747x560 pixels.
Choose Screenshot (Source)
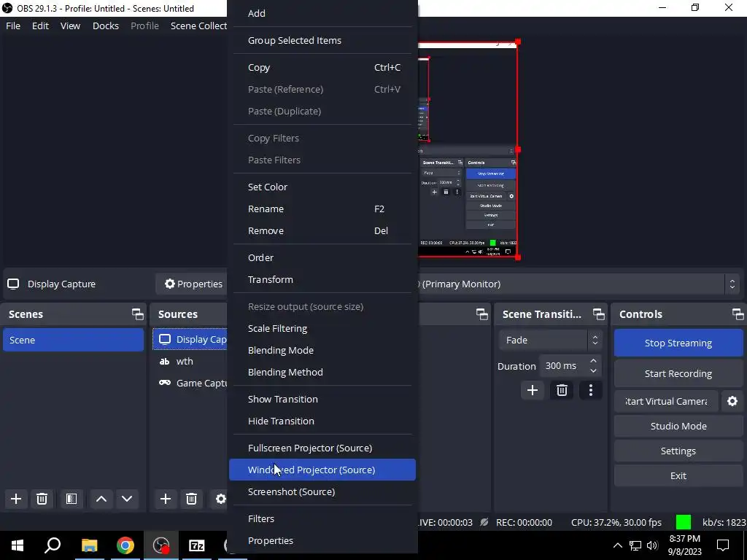point(322,492)
